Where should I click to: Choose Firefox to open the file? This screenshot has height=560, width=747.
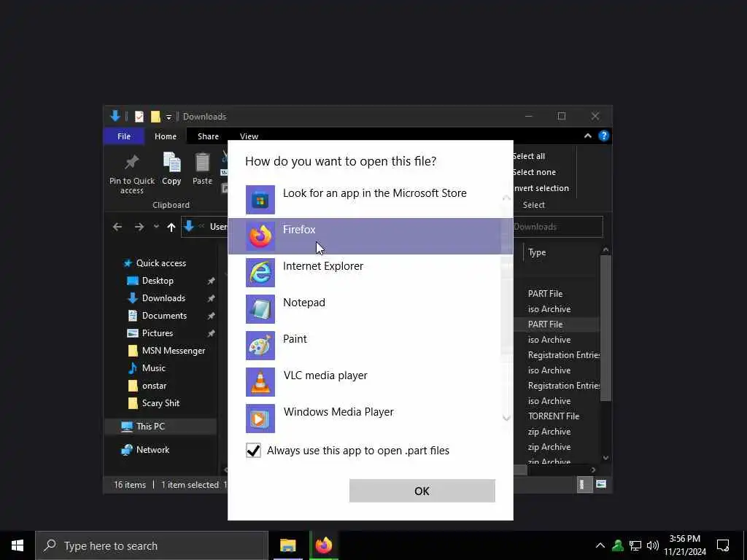click(x=371, y=236)
